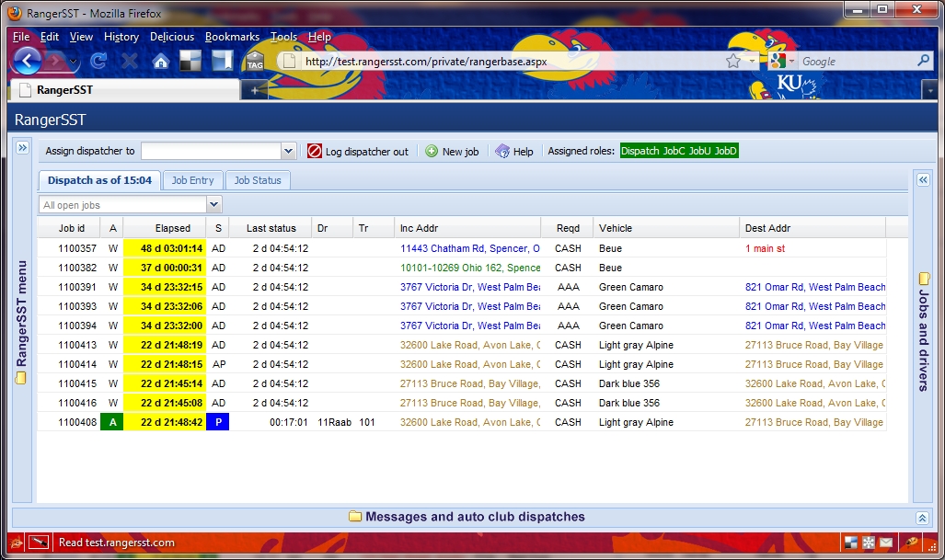Click the Firefox Home icon

click(161, 62)
